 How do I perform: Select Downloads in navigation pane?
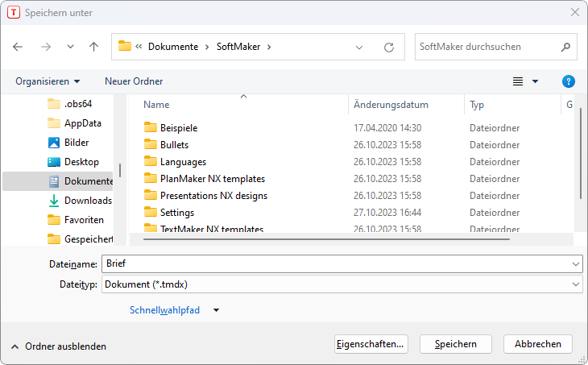(x=80, y=201)
